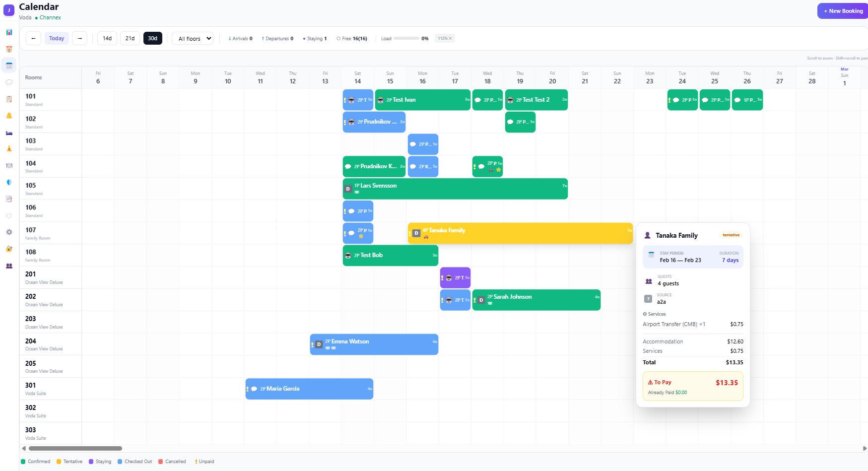Toggle the Staying filter in the toolbar
Image resolution: width=868 pixels, height=471 pixels.
pyautogui.click(x=315, y=38)
